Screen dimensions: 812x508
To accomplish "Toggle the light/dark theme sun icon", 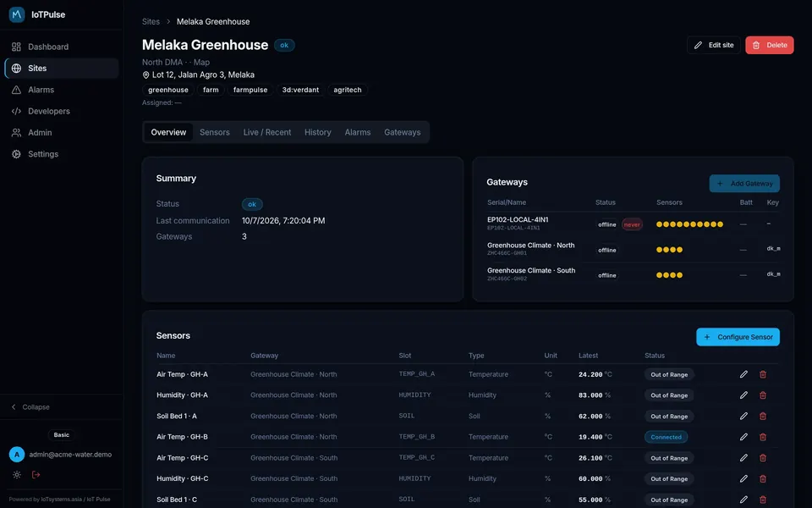I will coord(17,474).
